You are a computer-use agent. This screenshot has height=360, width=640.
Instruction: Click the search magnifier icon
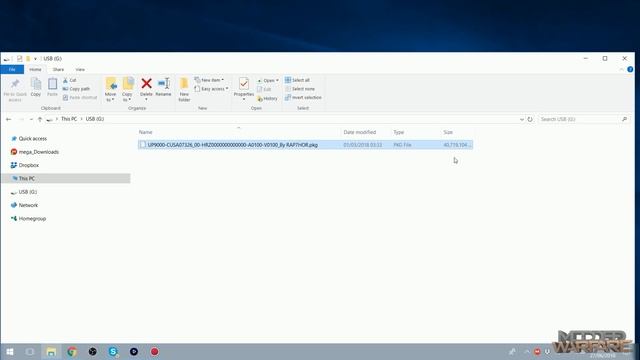tap(624, 119)
